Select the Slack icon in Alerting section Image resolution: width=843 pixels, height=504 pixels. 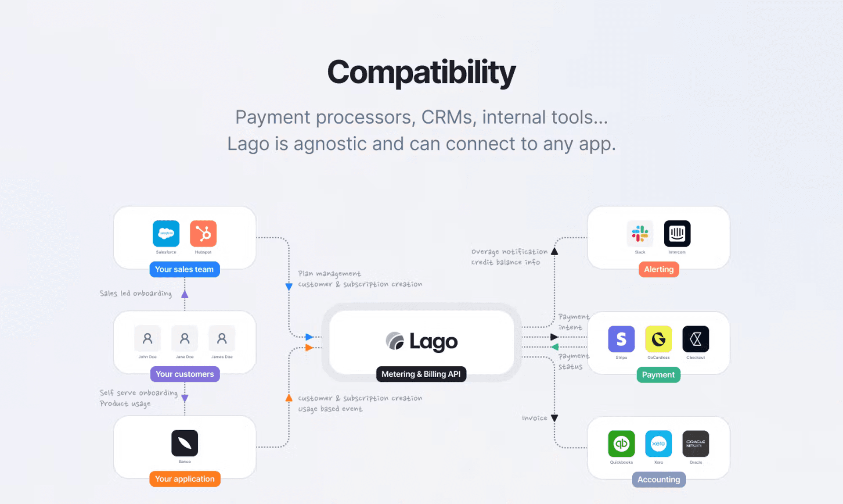click(639, 233)
